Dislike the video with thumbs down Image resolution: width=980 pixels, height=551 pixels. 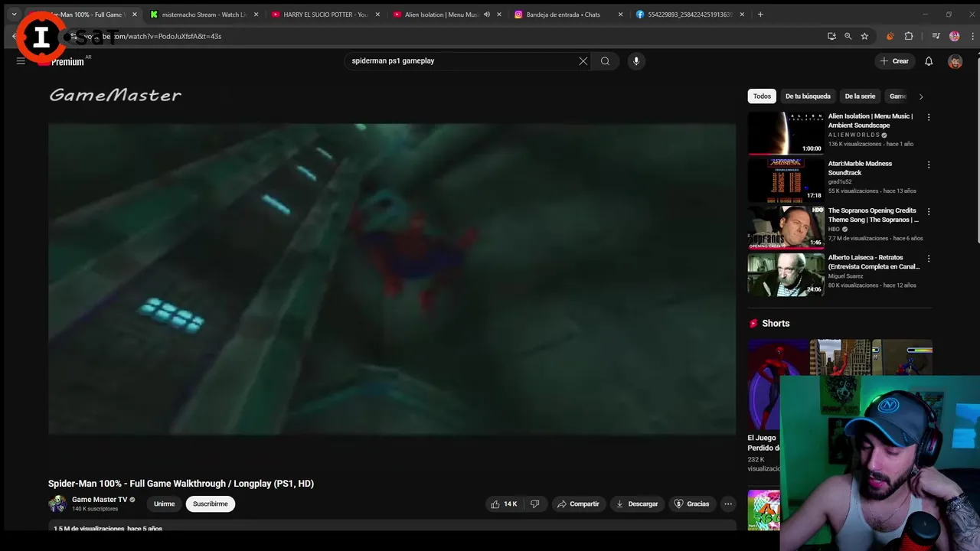point(535,504)
